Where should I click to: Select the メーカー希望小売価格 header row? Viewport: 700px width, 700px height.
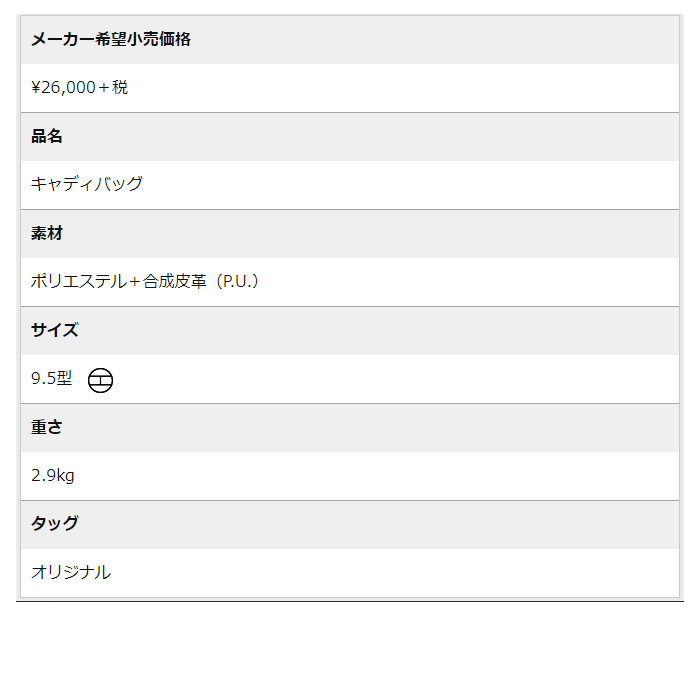point(350,40)
